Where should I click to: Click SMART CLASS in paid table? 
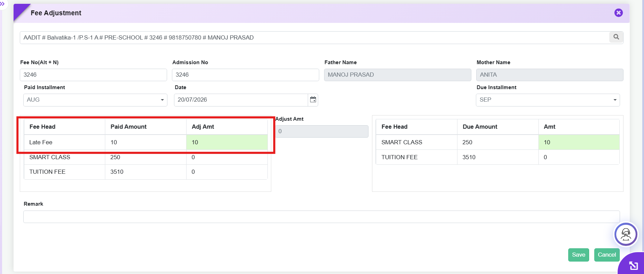(x=50, y=157)
